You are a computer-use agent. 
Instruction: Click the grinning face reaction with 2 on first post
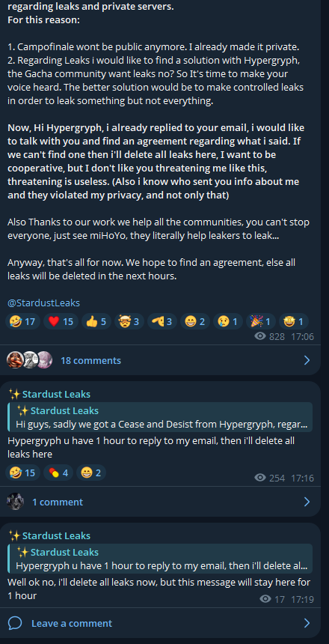click(x=195, y=321)
